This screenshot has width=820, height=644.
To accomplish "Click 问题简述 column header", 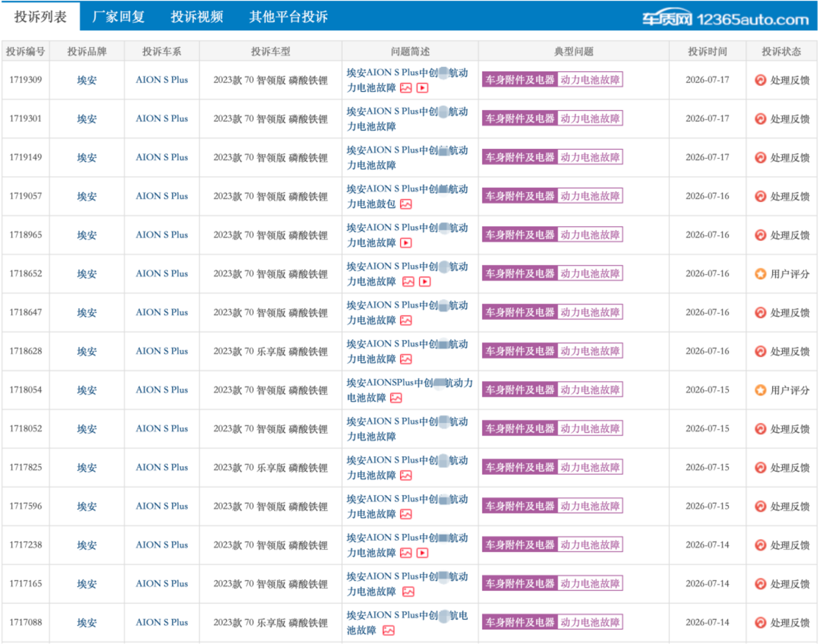I will (410, 51).
